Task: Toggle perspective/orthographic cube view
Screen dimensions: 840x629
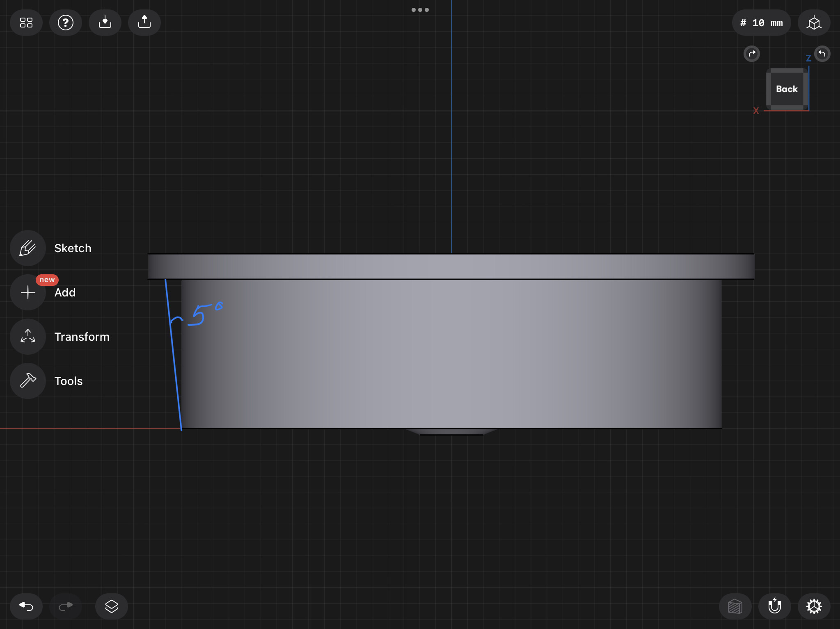Action: (814, 23)
